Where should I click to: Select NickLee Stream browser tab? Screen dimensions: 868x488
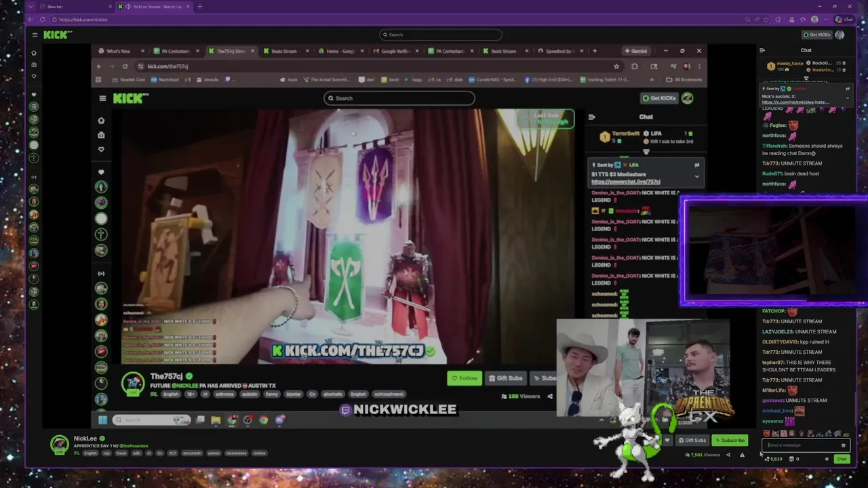(154, 7)
